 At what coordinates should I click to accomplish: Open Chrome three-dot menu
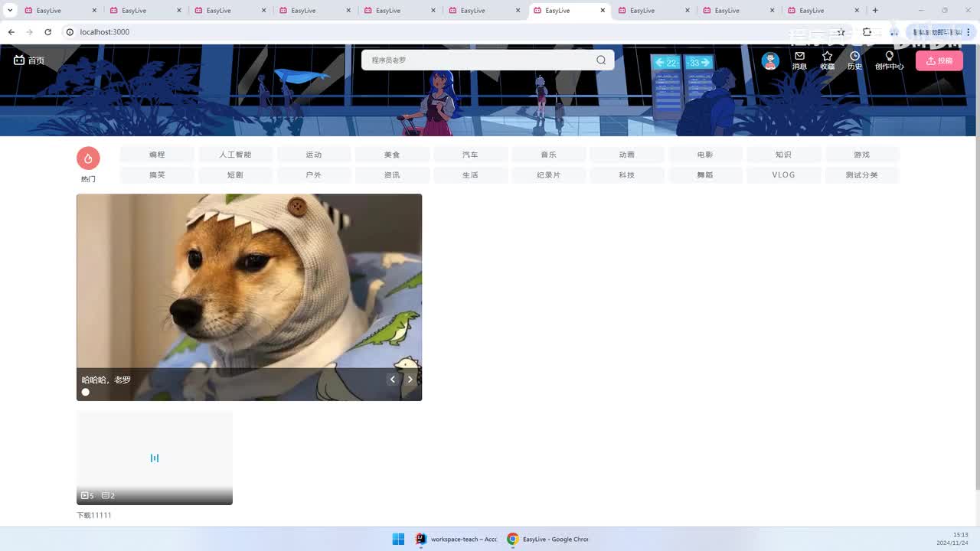coord(969,32)
